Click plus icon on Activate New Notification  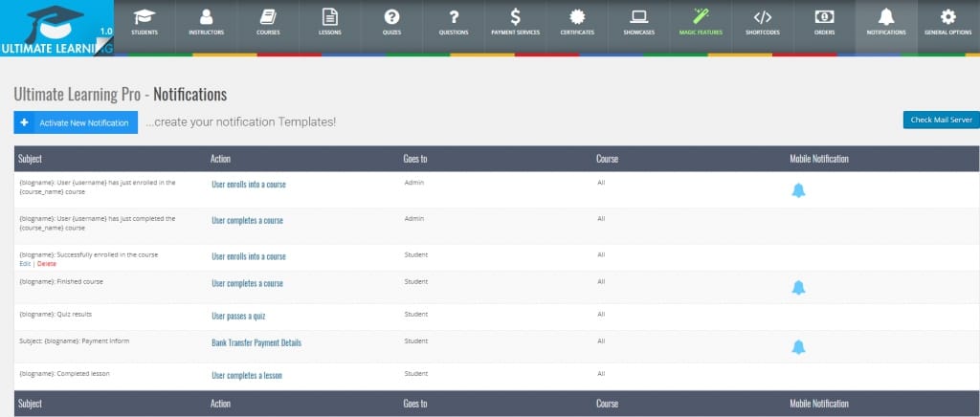coord(24,122)
